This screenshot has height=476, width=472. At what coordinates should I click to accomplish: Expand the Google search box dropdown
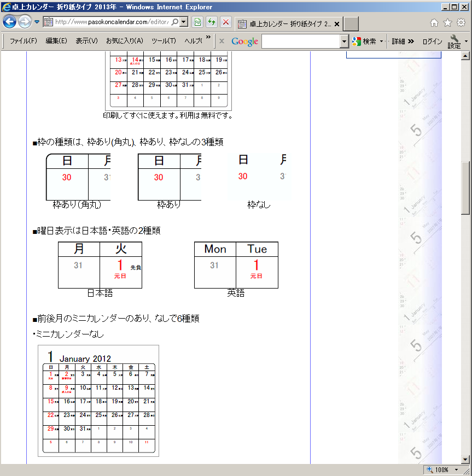(344, 42)
